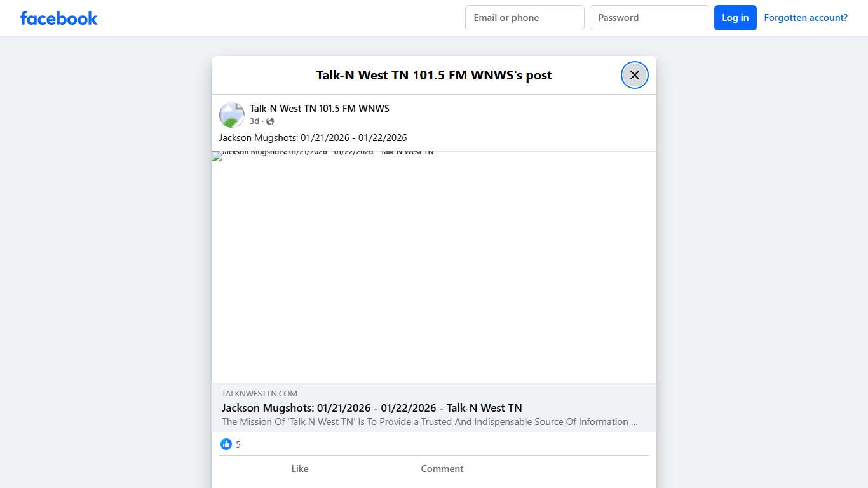Click the broken link preview image
Viewport: 868px width, 488px height.
point(433,267)
